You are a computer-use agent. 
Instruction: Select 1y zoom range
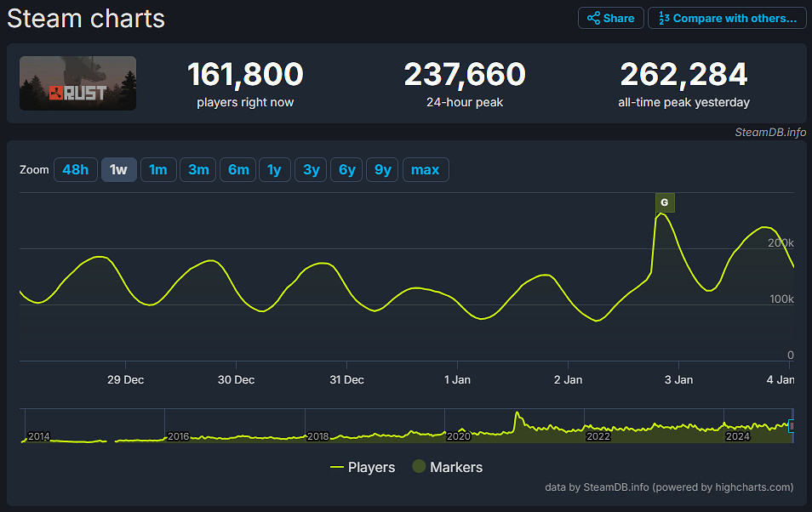(274, 169)
